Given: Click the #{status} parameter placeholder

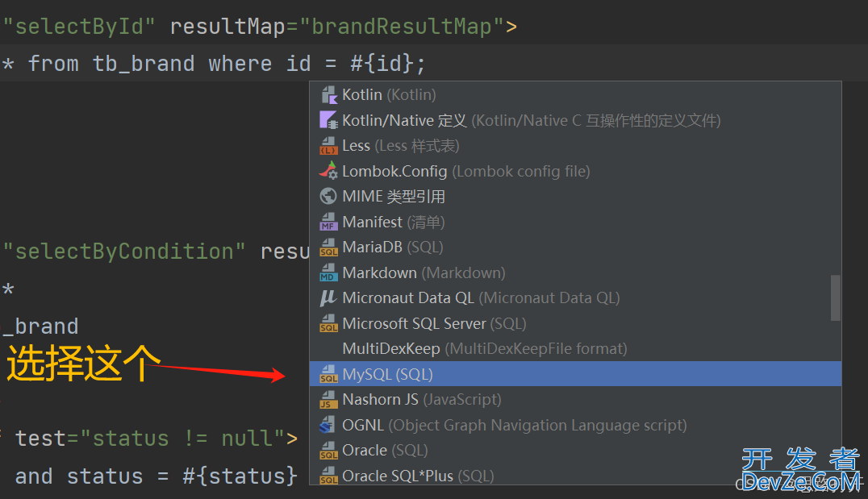Looking at the screenshot, I should coord(240,476).
